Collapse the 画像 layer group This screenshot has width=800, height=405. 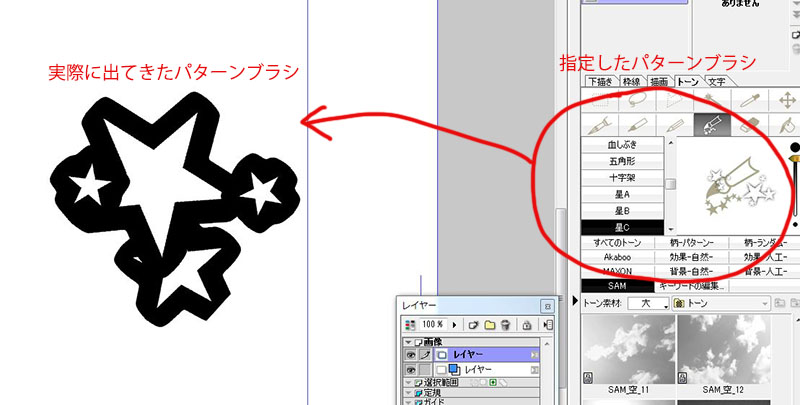click(x=409, y=342)
